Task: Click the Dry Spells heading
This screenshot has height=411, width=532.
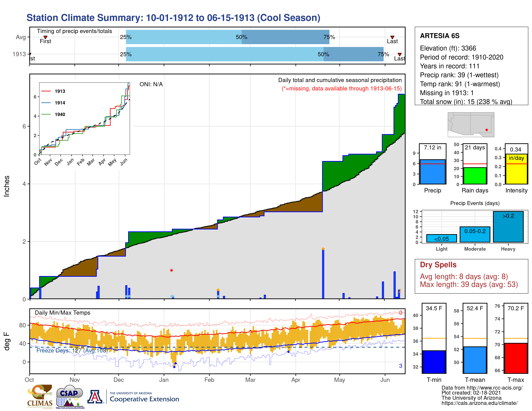Action: coord(438,265)
